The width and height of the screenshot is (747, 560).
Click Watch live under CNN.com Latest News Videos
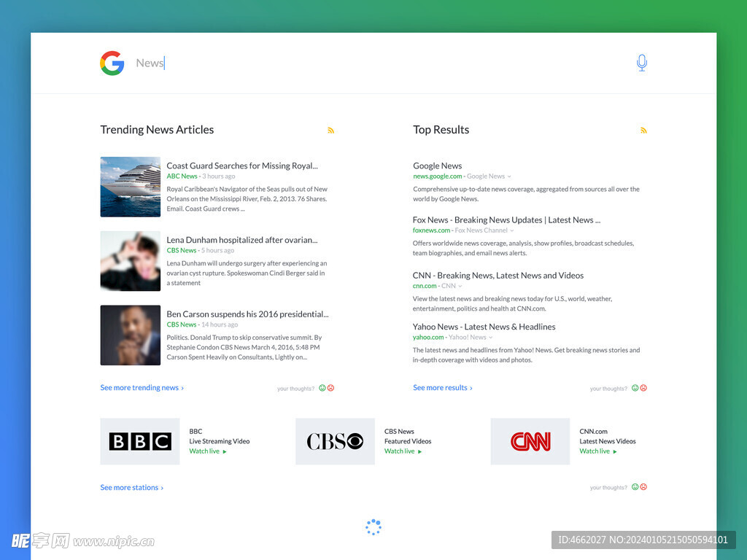[x=595, y=451]
